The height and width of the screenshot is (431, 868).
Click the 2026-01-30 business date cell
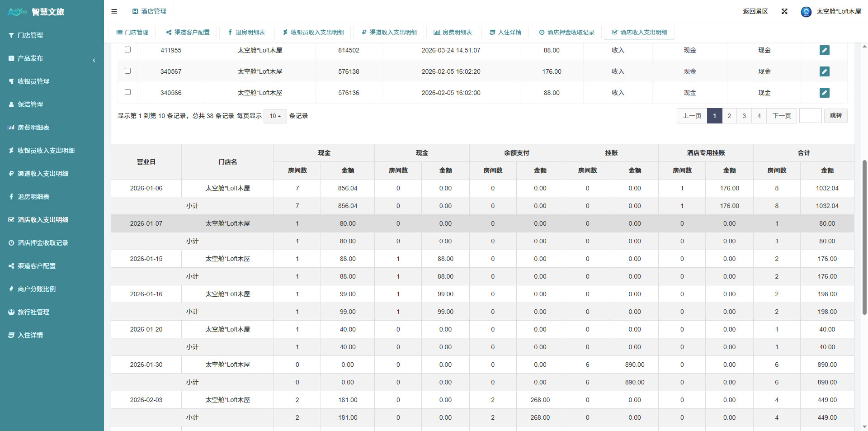pyautogui.click(x=146, y=365)
